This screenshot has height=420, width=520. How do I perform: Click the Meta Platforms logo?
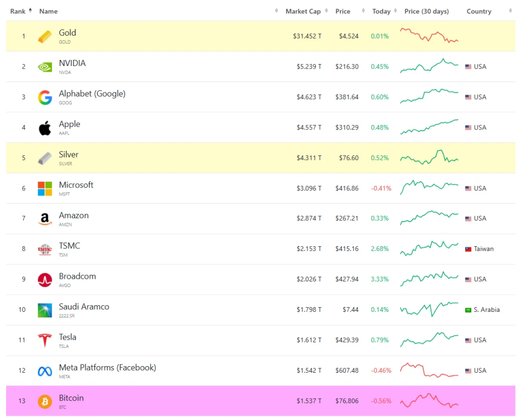pyautogui.click(x=45, y=371)
